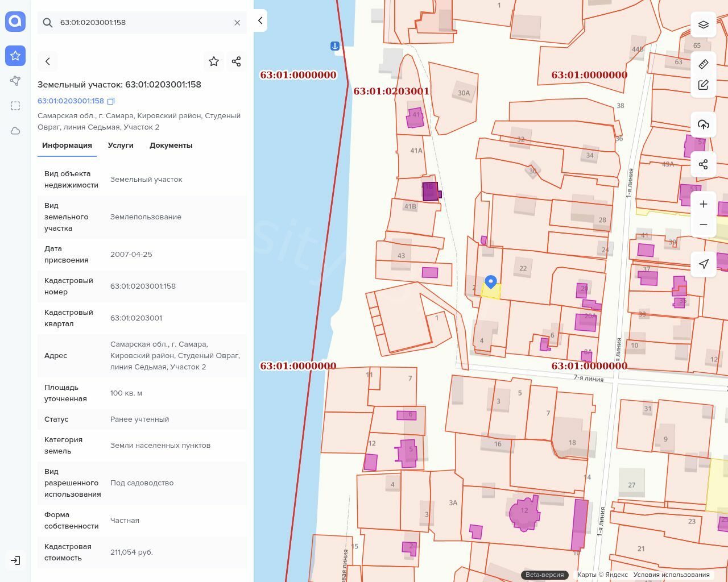This screenshot has height=582, width=728.
Task: Zoom out on the map
Action: 704,225
